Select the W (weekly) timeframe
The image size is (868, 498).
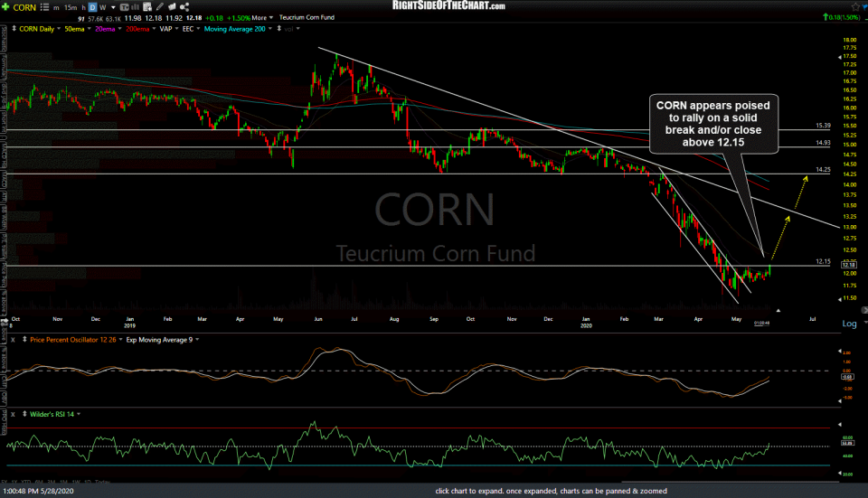click(102, 8)
